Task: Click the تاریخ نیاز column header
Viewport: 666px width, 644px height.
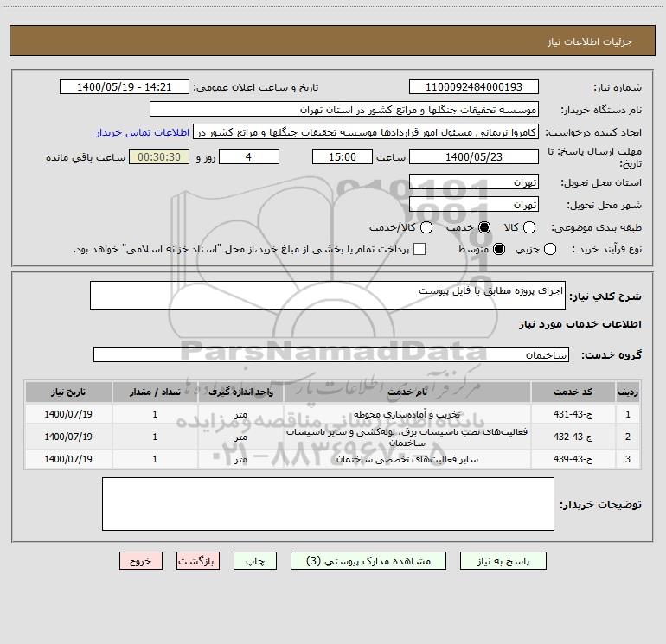Action: pos(68,392)
